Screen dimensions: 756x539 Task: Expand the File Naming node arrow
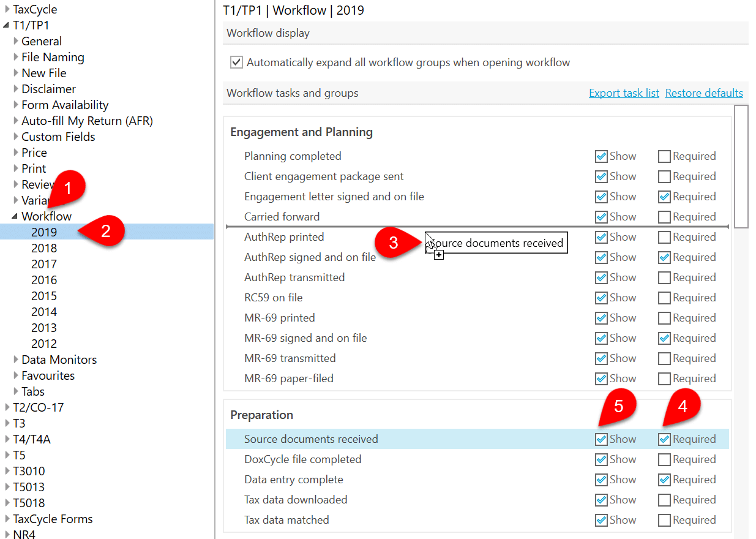[16, 58]
